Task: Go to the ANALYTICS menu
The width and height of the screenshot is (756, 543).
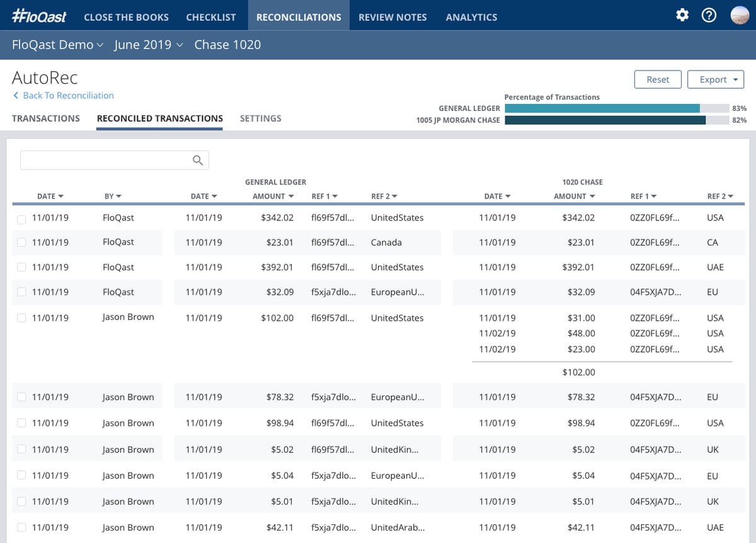Action: point(471,17)
